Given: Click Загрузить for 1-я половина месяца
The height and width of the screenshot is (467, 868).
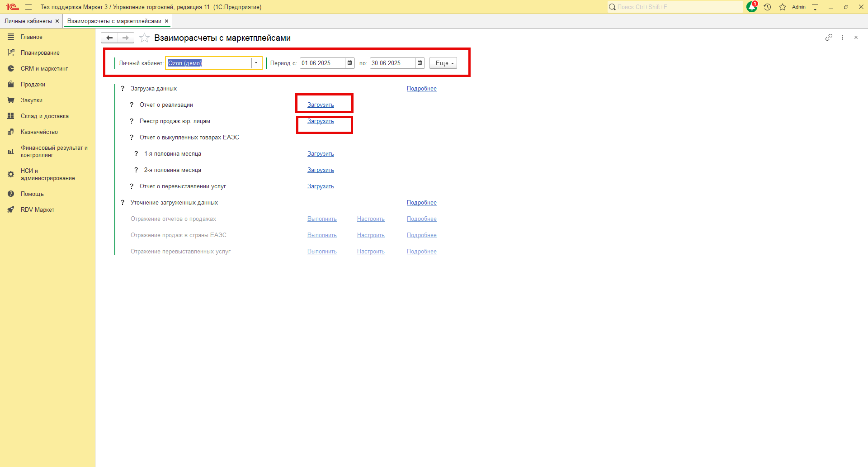Looking at the screenshot, I should [321, 154].
